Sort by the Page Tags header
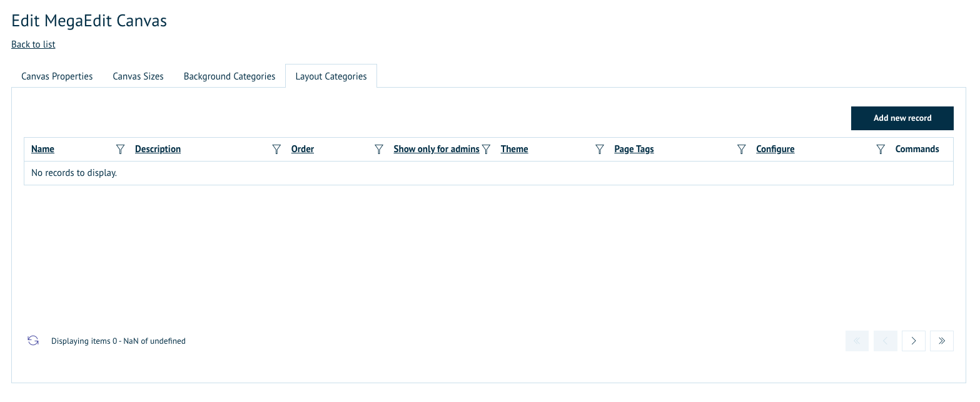The image size is (980, 402). [634, 149]
